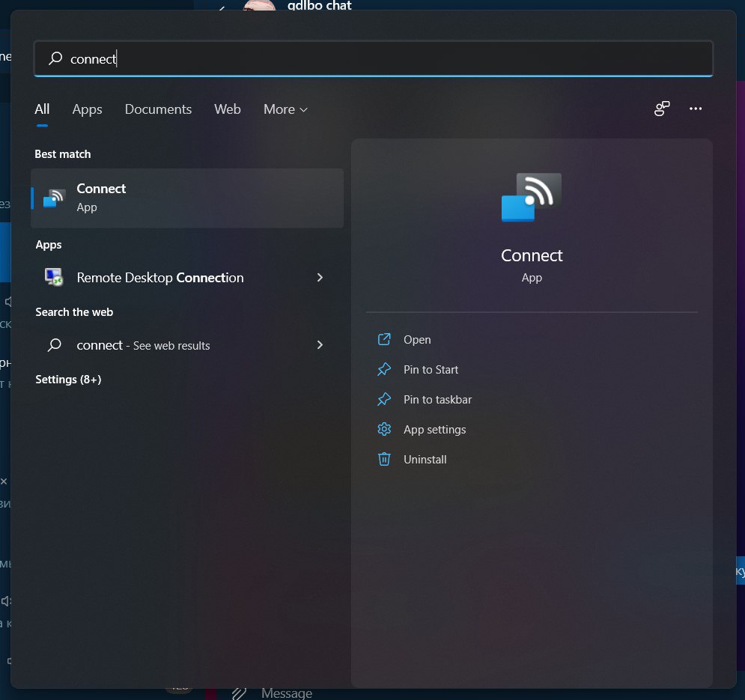
Task: Click the search text field containing 'connect'
Action: coord(374,58)
